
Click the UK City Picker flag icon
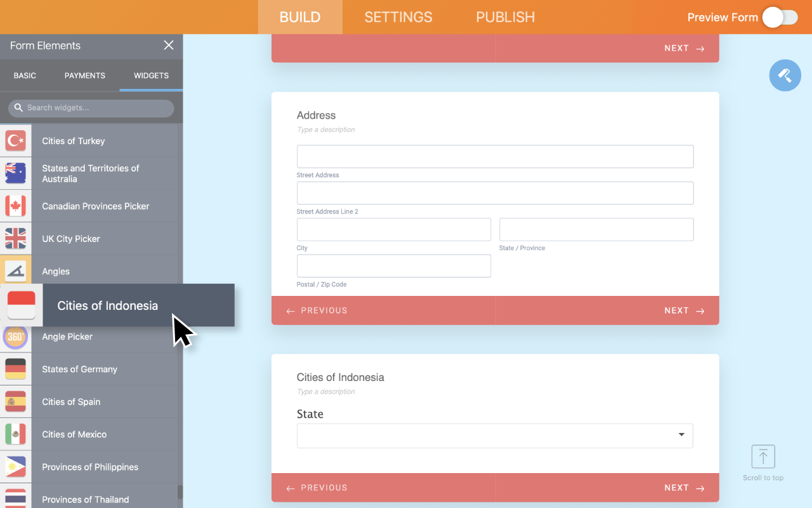coord(15,239)
